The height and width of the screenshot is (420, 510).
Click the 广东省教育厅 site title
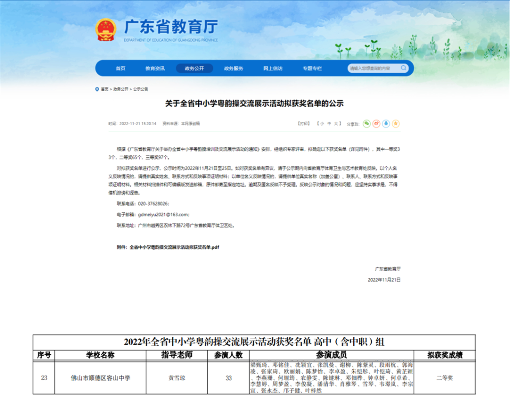pyautogui.click(x=170, y=26)
